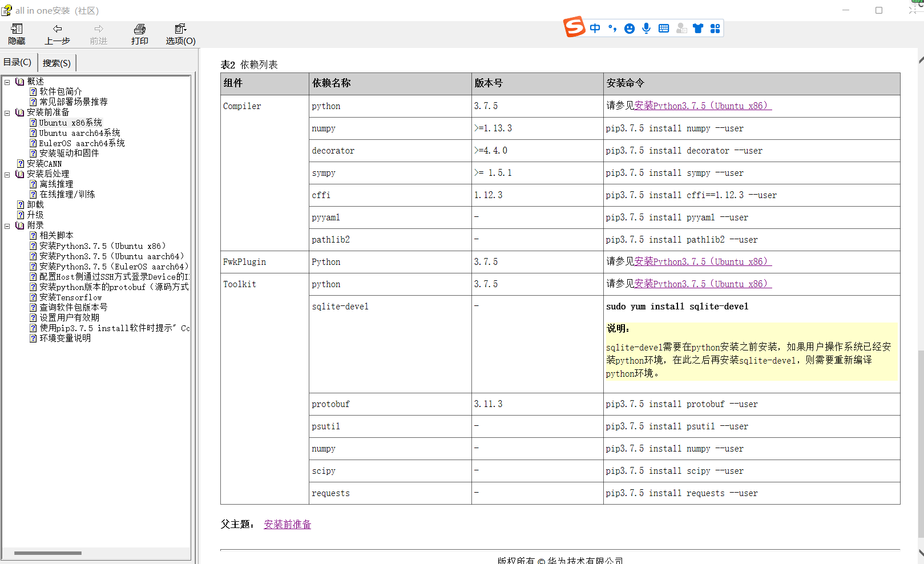Select the Ubuntu aarch64系统 tree item

(80, 132)
